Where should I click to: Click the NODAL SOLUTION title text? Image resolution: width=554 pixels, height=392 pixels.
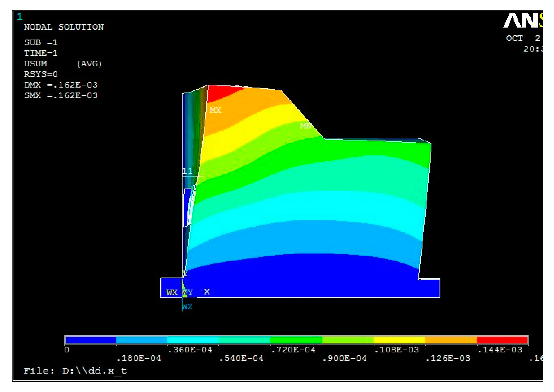pyautogui.click(x=64, y=27)
